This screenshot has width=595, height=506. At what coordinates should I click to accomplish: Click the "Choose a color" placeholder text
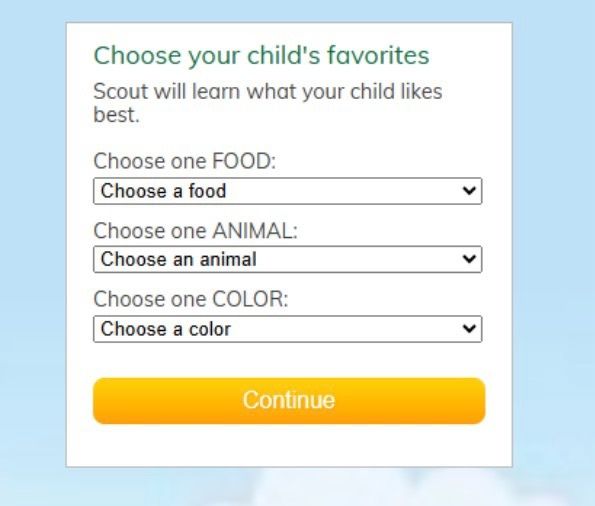click(166, 329)
